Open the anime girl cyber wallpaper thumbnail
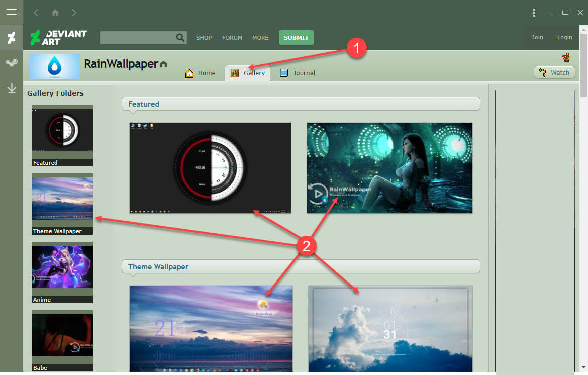The image size is (588, 375). pos(389,167)
